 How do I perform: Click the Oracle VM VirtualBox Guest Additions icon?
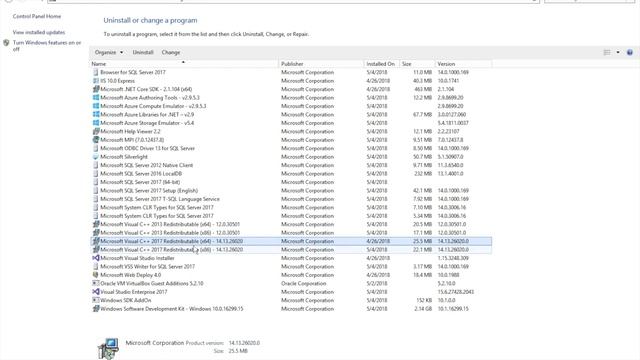(x=96, y=283)
